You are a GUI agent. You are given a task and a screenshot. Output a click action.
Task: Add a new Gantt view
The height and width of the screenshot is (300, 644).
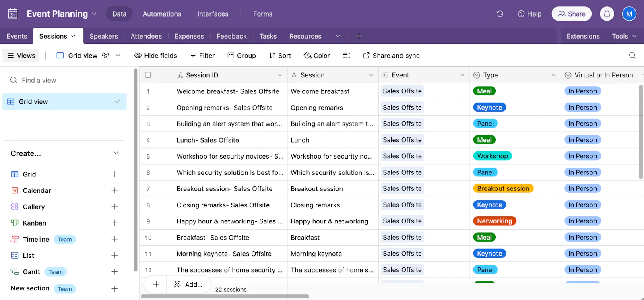pyautogui.click(x=114, y=272)
